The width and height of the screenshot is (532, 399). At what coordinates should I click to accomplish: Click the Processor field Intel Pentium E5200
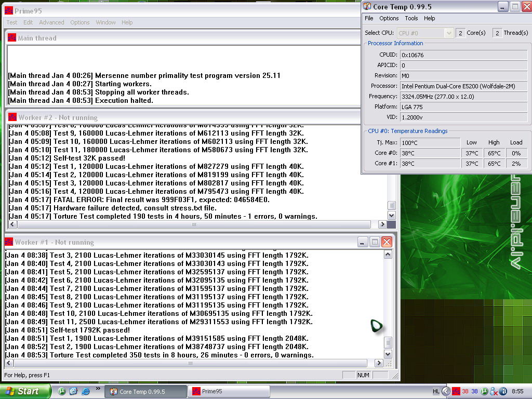[463, 86]
